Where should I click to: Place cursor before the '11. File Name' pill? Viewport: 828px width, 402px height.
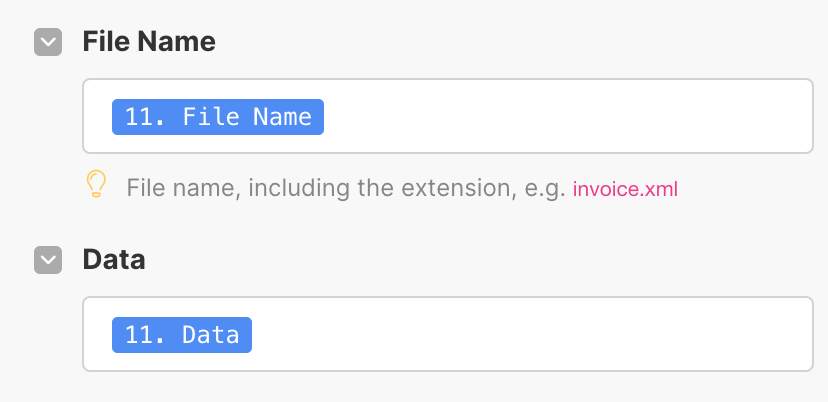(x=107, y=117)
